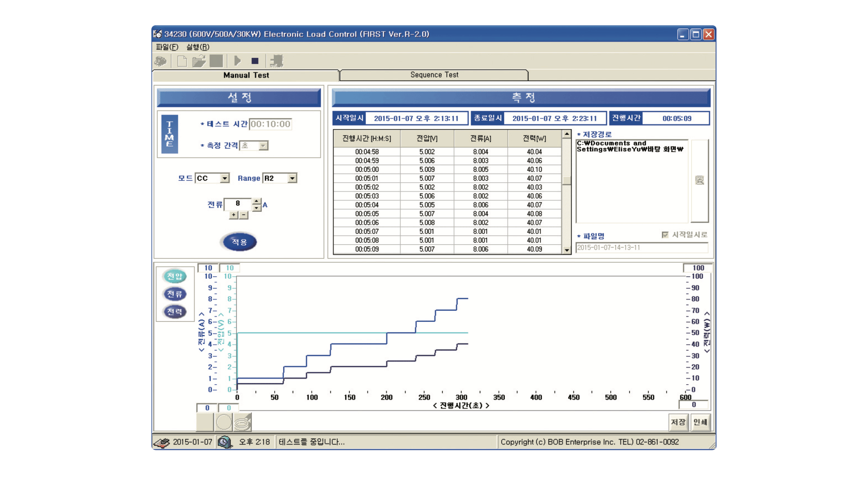Click the 테스트 시간 time field
This screenshot has height=488, width=868.
click(x=271, y=124)
